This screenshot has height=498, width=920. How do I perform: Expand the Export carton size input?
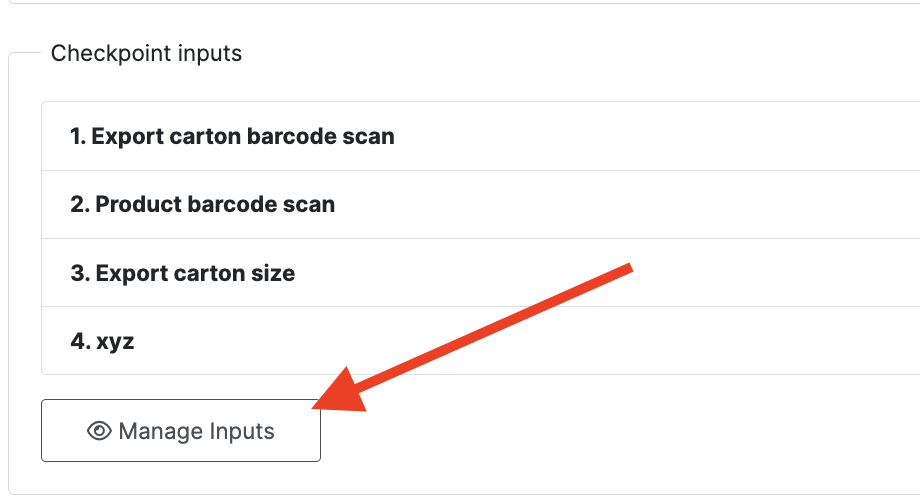183,273
